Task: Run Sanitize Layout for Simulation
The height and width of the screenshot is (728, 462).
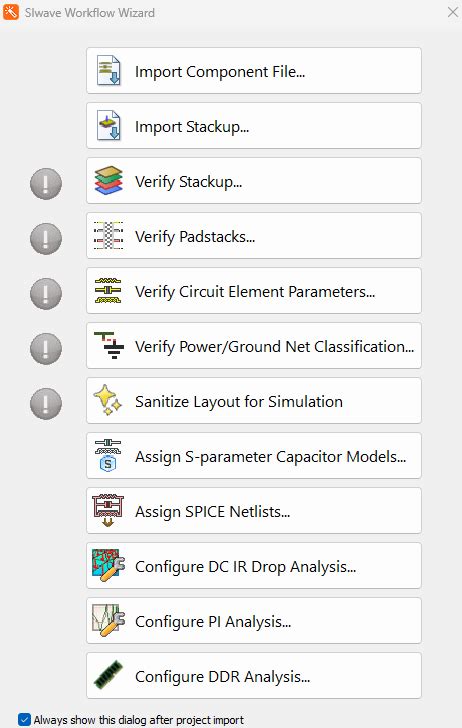Action: [254, 400]
